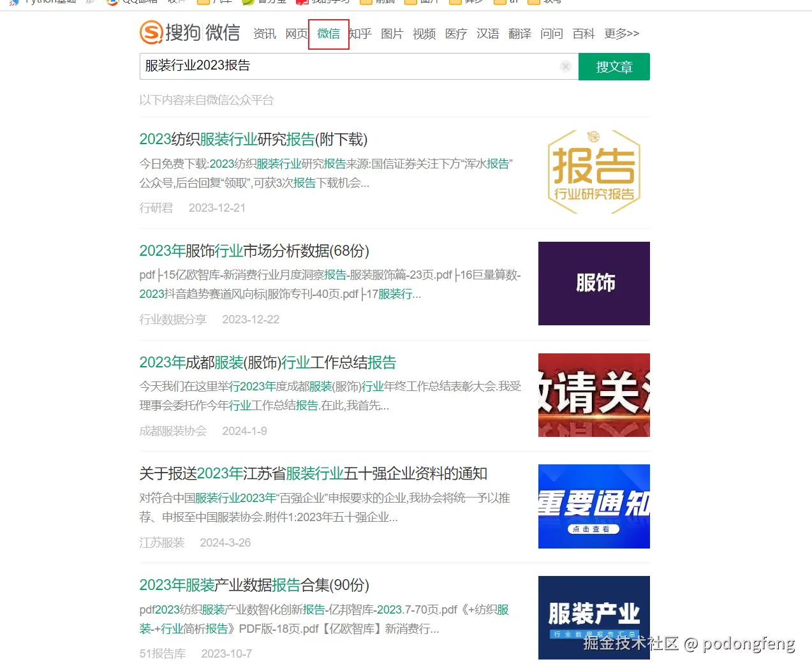Open article 2023年服装产业数据报告合集(90份)
812x671 pixels.
[x=255, y=586]
